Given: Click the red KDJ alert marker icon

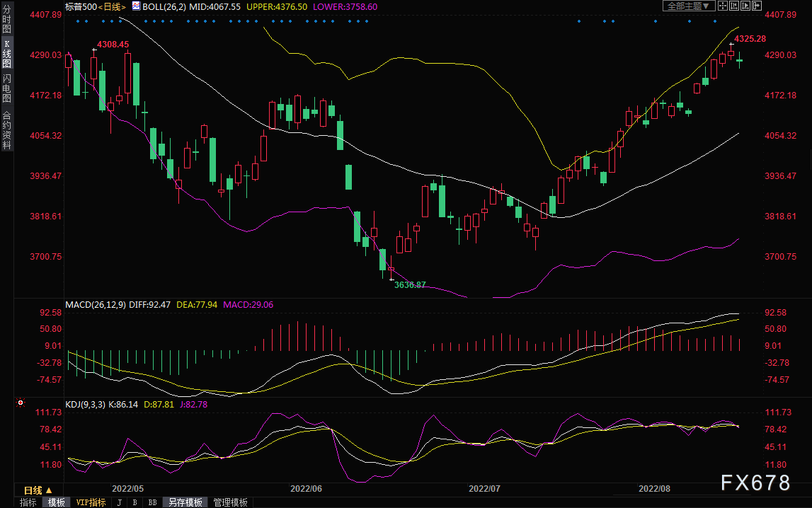Looking at the screenshot, I should (21, 403).
